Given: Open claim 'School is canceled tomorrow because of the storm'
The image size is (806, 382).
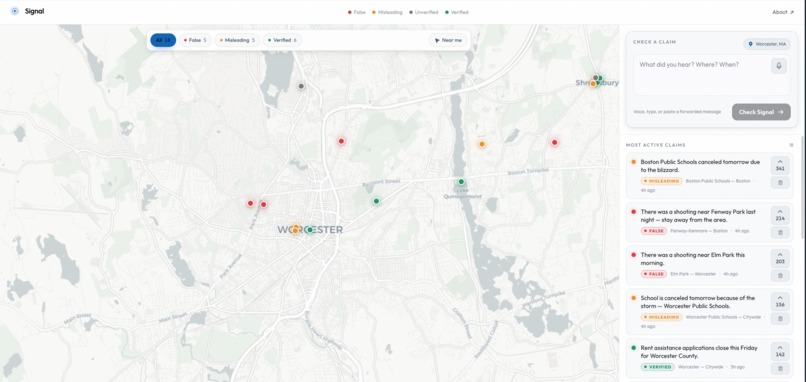Looking at the screenshot, I should pyautogui.click(x=698, y=302).
